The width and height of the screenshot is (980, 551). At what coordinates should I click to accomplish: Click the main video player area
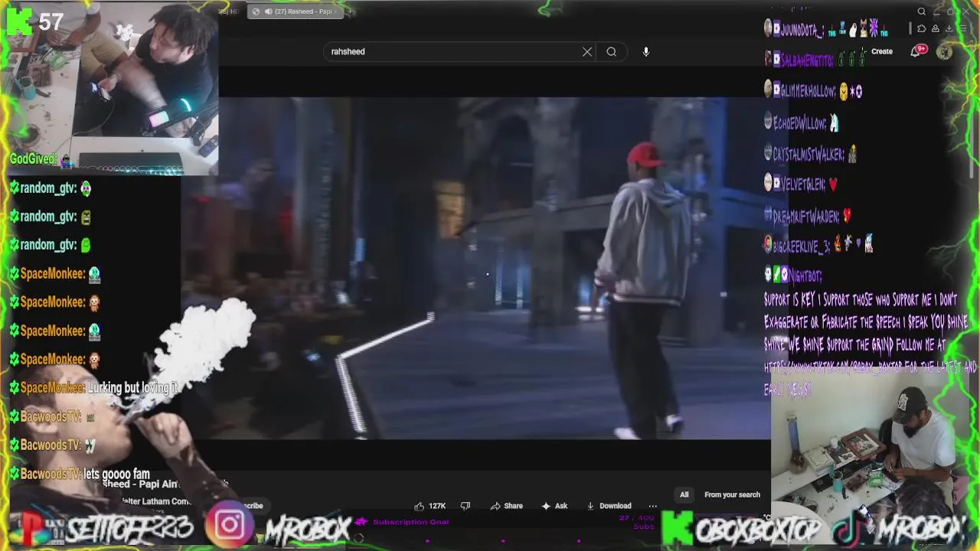pyautogui.click(x=475, y=268)
